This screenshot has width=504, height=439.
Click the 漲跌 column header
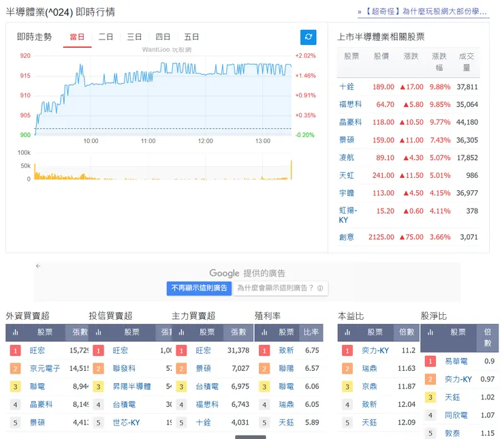(411, 57)
